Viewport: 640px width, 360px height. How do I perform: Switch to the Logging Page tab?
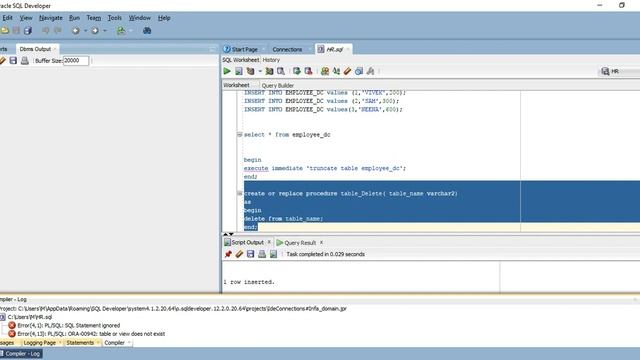(40, 343)
